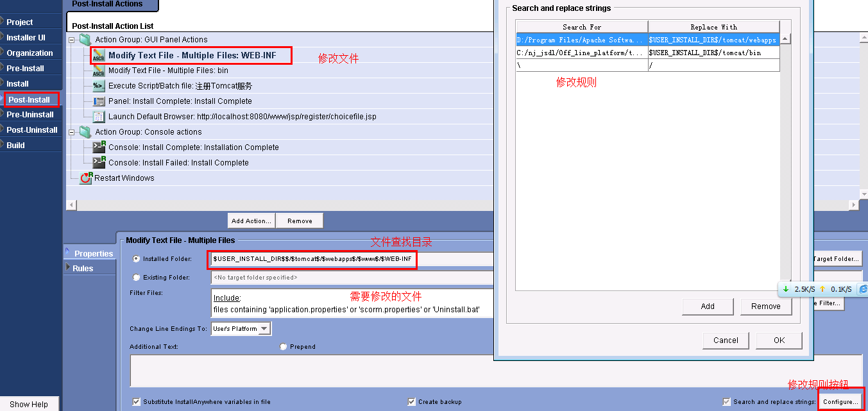Select the Execute Script/Batch file row
This screenshot has height=411, width=868.
(180, 86)
